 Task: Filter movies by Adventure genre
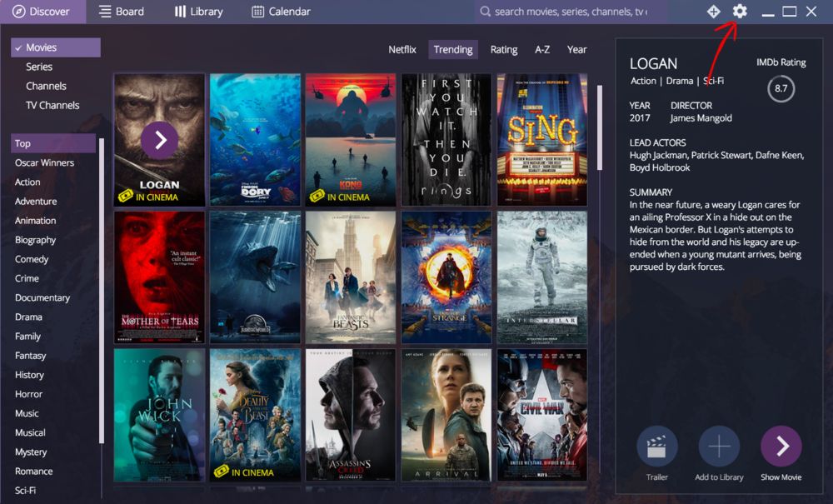tap(36, 202)
